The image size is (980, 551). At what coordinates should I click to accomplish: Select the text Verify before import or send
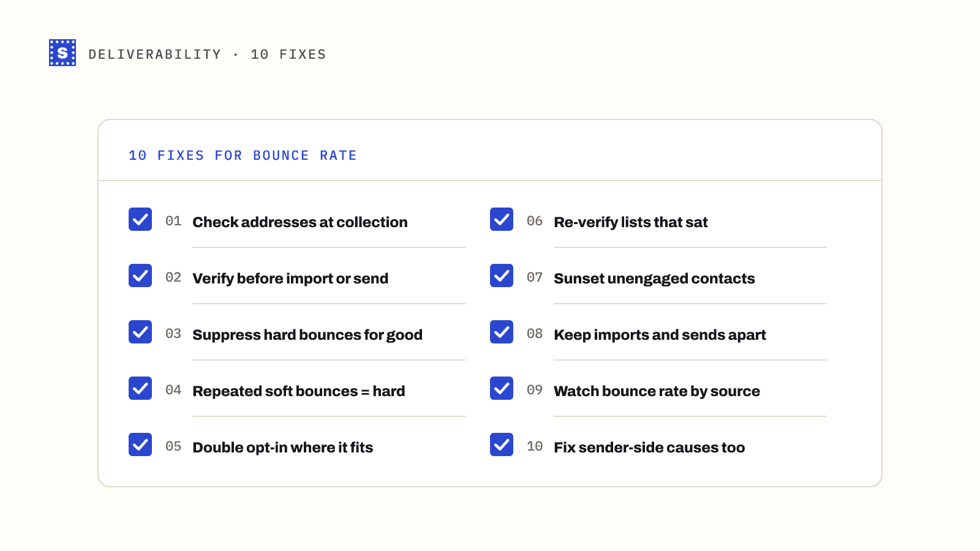[x=290, y=279]
